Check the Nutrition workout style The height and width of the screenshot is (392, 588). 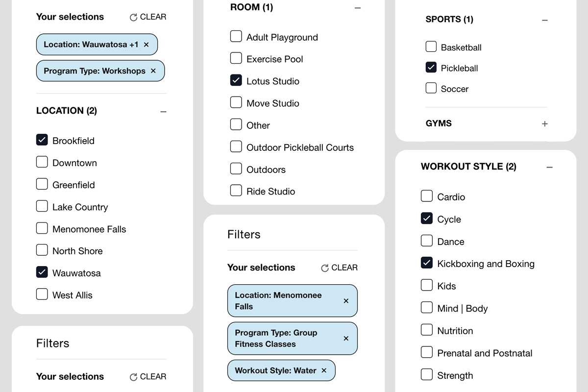pos(427,330)
